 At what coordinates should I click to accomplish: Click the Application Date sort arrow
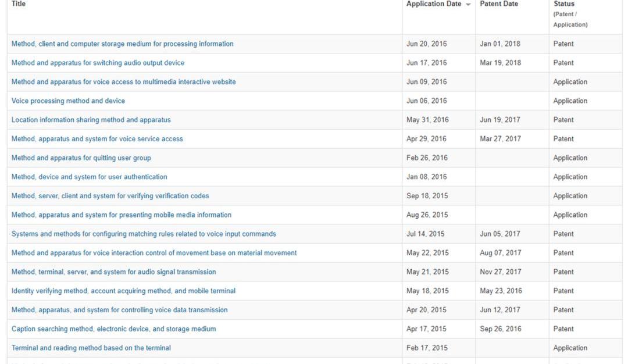tap(468, 5)
